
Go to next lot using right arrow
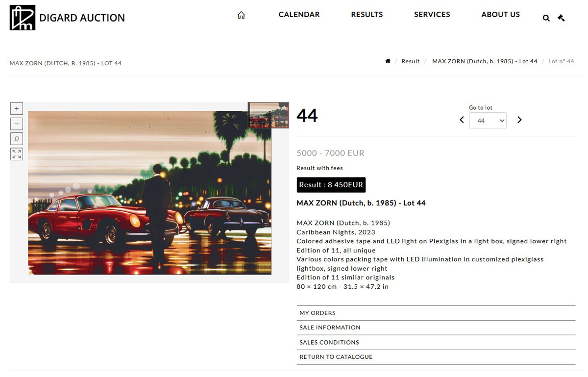pos(519,120)
